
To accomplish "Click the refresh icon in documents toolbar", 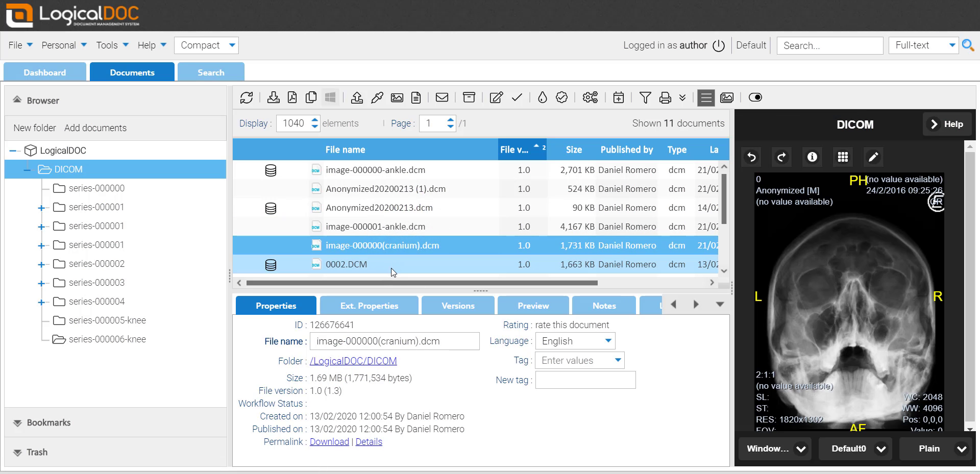I will pos(247,97).
